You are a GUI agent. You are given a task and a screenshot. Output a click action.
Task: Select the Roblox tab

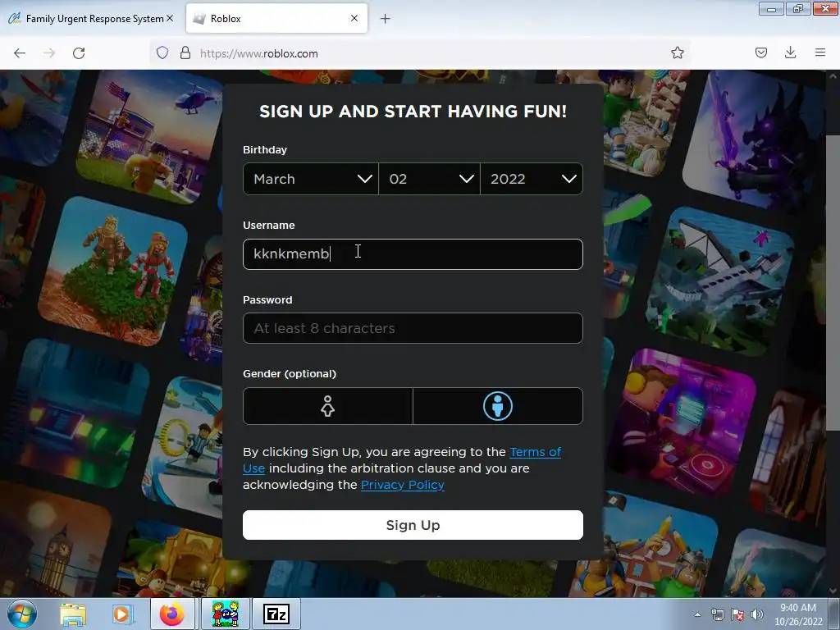(276, 19)
